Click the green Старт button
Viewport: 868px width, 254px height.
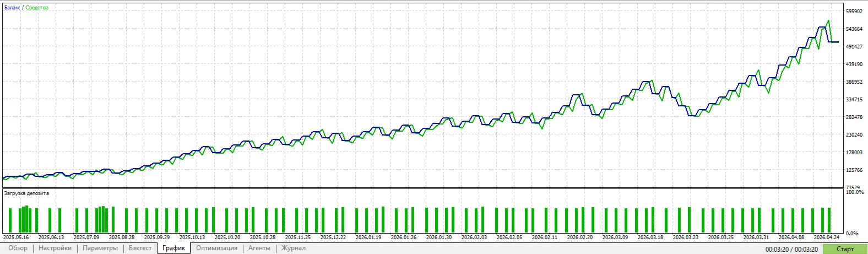coord(845,249)
